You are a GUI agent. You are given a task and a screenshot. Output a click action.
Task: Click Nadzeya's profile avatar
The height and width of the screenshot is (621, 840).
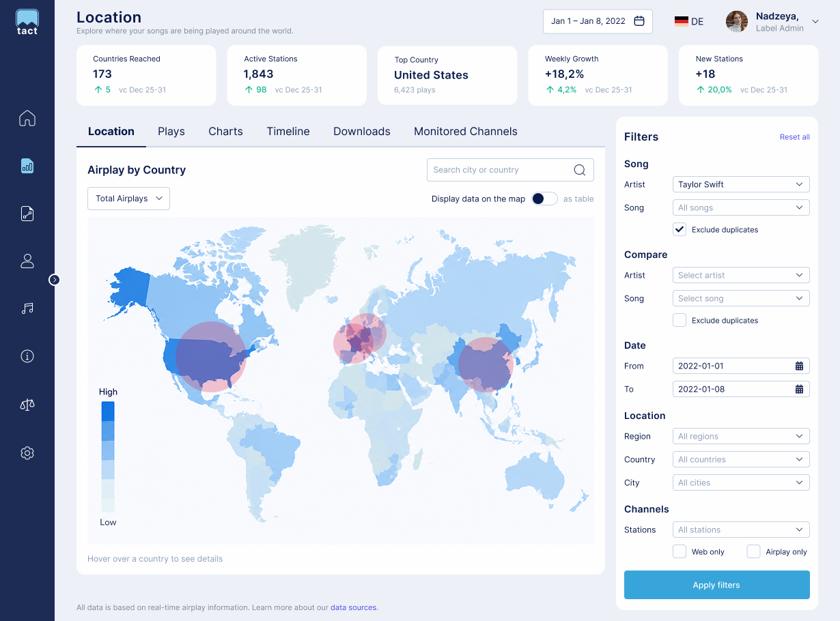[737, 21]
